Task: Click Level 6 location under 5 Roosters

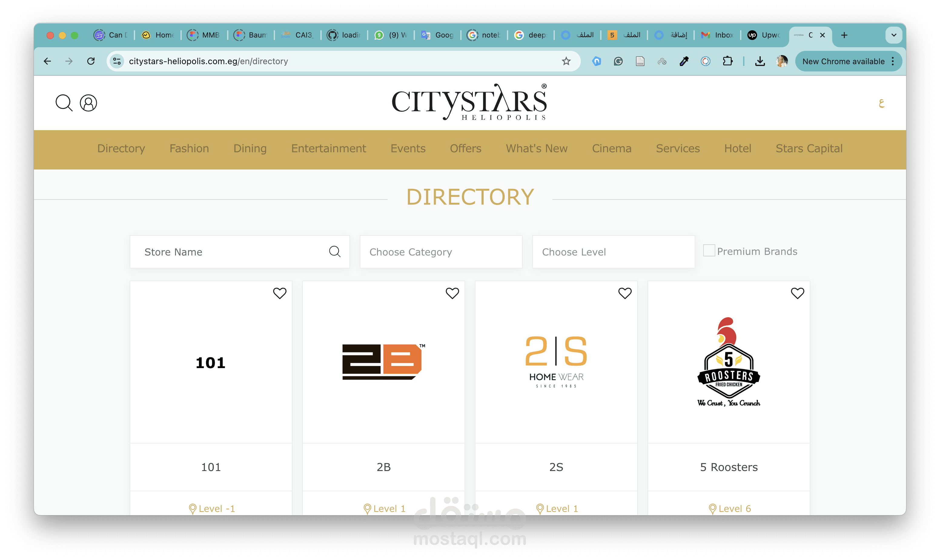Action: point(729,508)
